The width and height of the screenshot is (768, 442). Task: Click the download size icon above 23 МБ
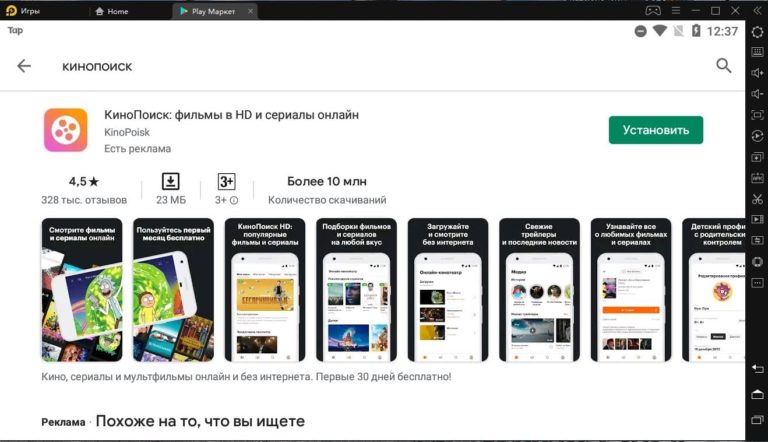(170, 181)
